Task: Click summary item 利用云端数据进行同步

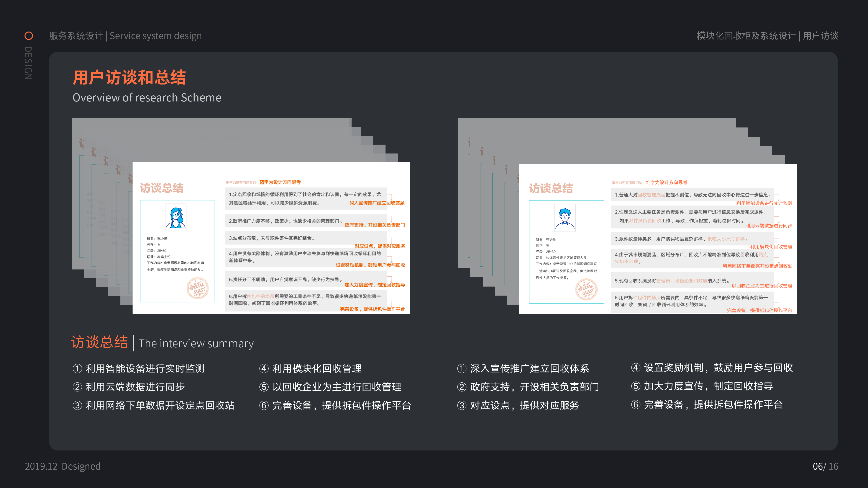Action: point(135,387)
